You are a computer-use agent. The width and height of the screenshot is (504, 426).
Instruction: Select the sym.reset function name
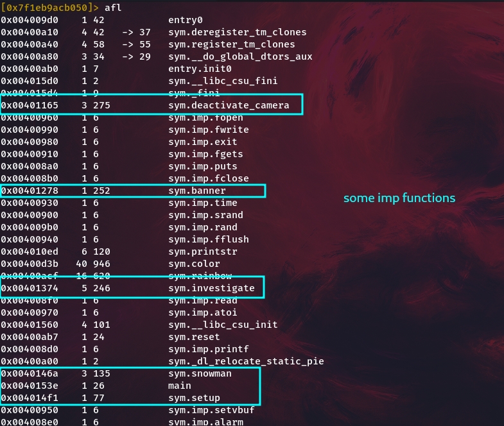[x=194, y=337]
